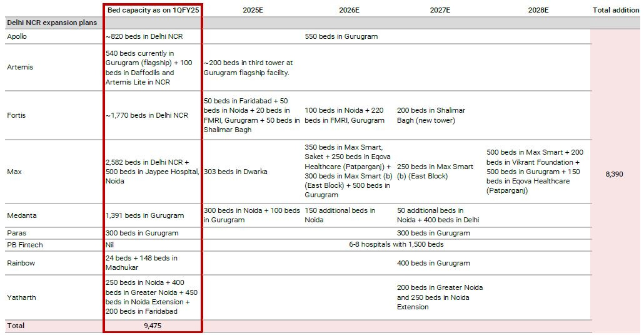Click the '400 beds in Gurugram' cell
This screenshot has height=335, width=644.
[x=433, y=263]
